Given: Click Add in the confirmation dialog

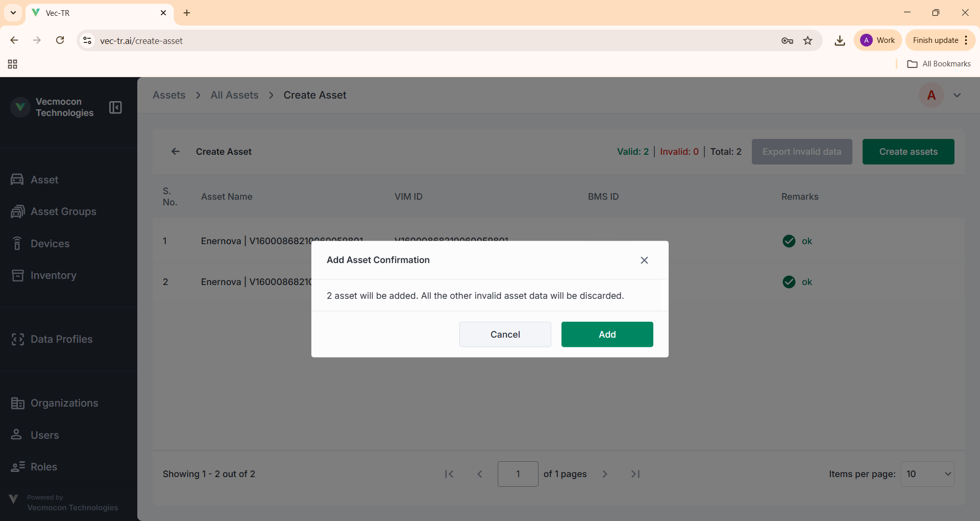Looking at the screenshot, I should [x=607, y=335].
